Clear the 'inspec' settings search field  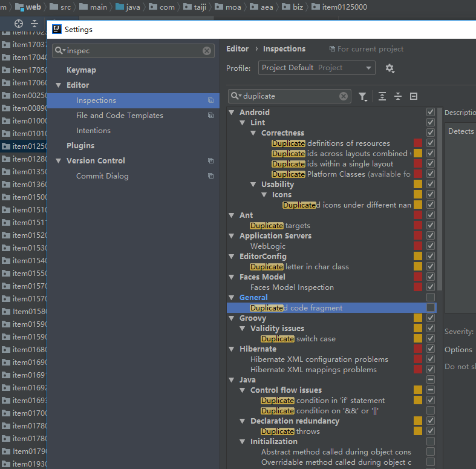pos(207,51)
